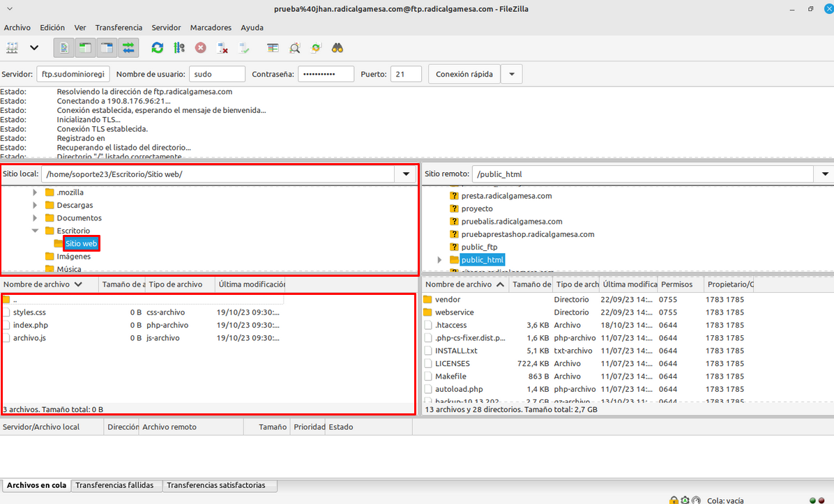
Task: Sort local files by Nombre de archivo
Action: click(50, 284)
